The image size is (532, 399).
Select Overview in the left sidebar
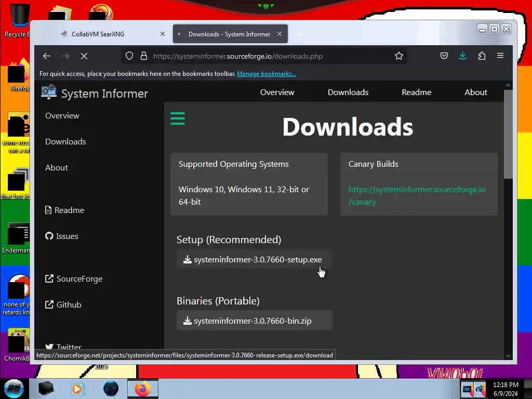coord(62,116)
